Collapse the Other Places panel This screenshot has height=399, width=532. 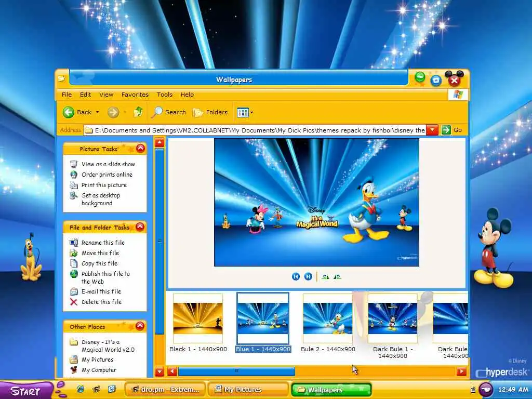(140, 326)
